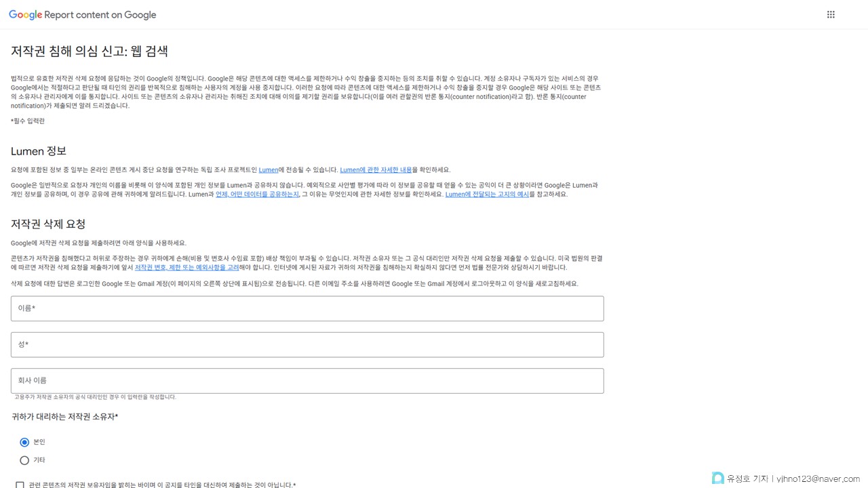The height and width of the screenshot is (488, 868).
Task: Click 'Google에 저작권 삭제 요청을 제출하려면' instruction text
Action: (98, 243)
